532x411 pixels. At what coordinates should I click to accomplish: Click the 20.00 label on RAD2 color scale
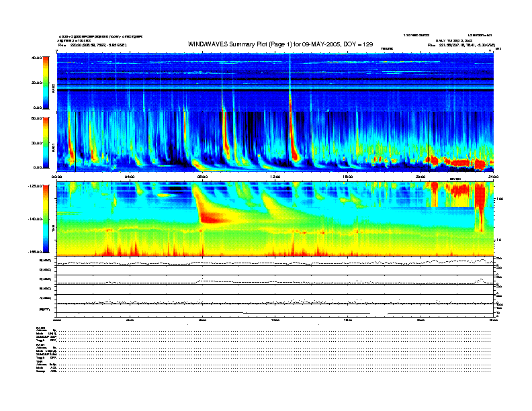(x=37, y=83)
